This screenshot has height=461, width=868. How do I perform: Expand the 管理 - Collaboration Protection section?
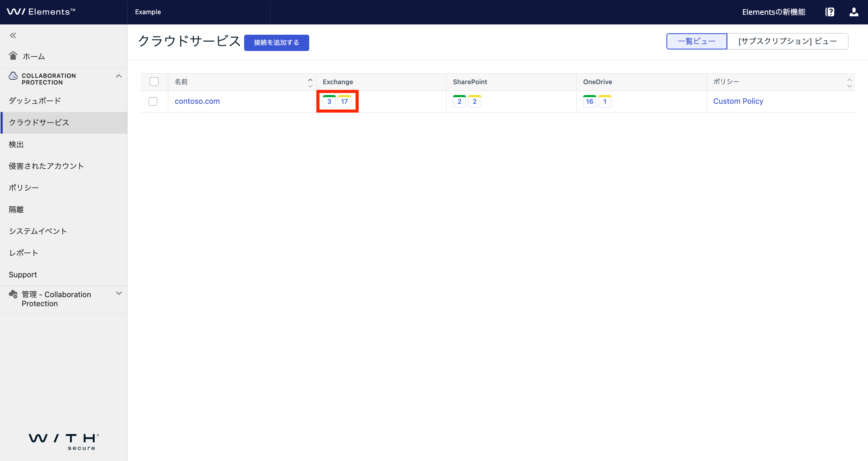(119, 293)
